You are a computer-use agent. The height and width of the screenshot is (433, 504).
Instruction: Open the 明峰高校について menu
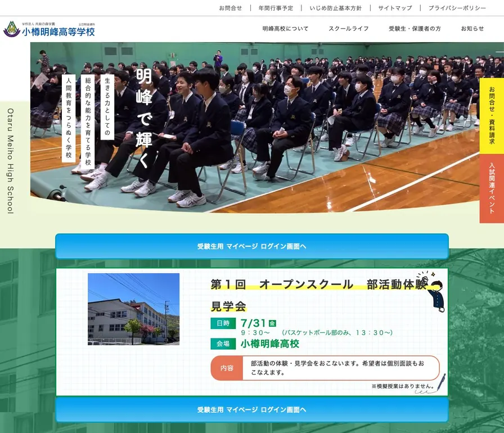tap(285, 29)
